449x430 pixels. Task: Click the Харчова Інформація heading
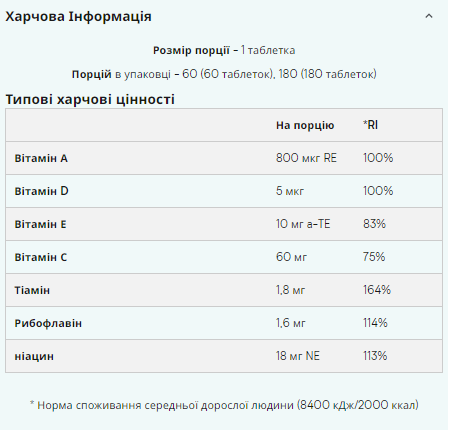78,16
